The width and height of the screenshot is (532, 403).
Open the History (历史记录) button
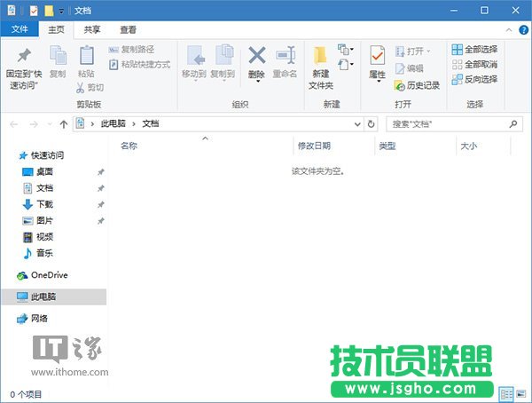[x=417, y=85]
